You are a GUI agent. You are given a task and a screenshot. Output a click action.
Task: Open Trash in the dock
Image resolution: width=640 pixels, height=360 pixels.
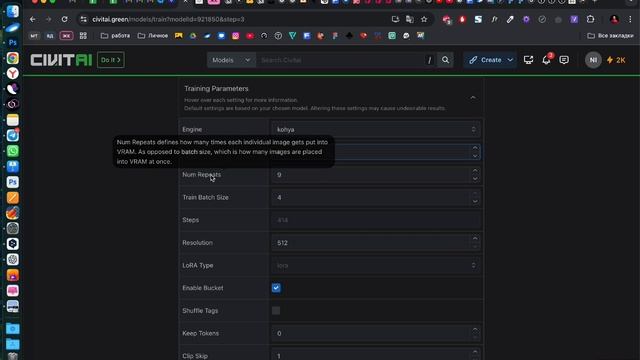(x=13, y=356)
